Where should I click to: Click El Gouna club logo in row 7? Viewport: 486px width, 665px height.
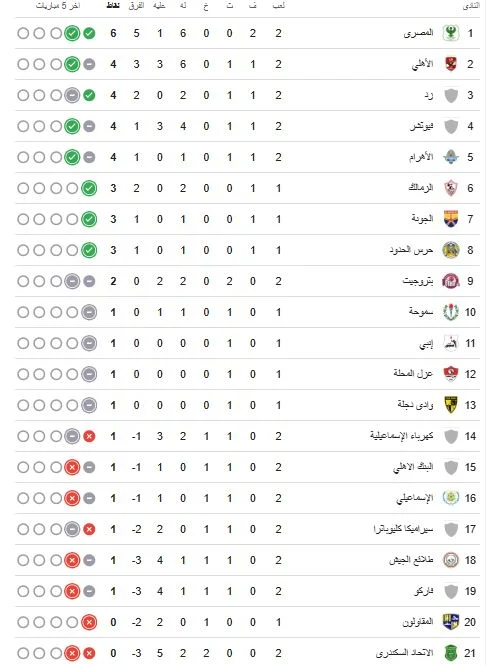pos(451,219)
